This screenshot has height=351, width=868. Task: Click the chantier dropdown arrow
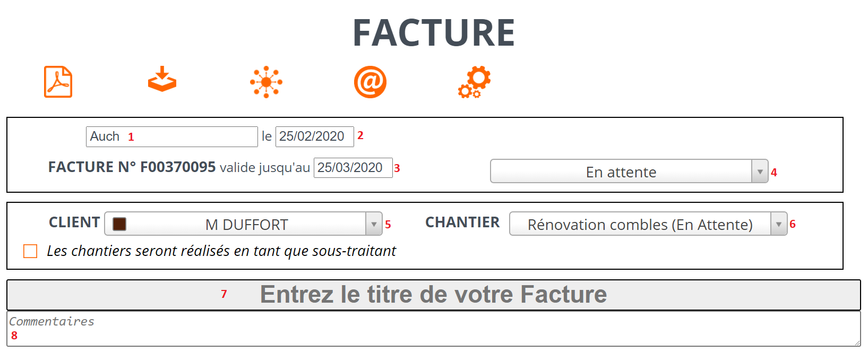click(x=779, y=224)
